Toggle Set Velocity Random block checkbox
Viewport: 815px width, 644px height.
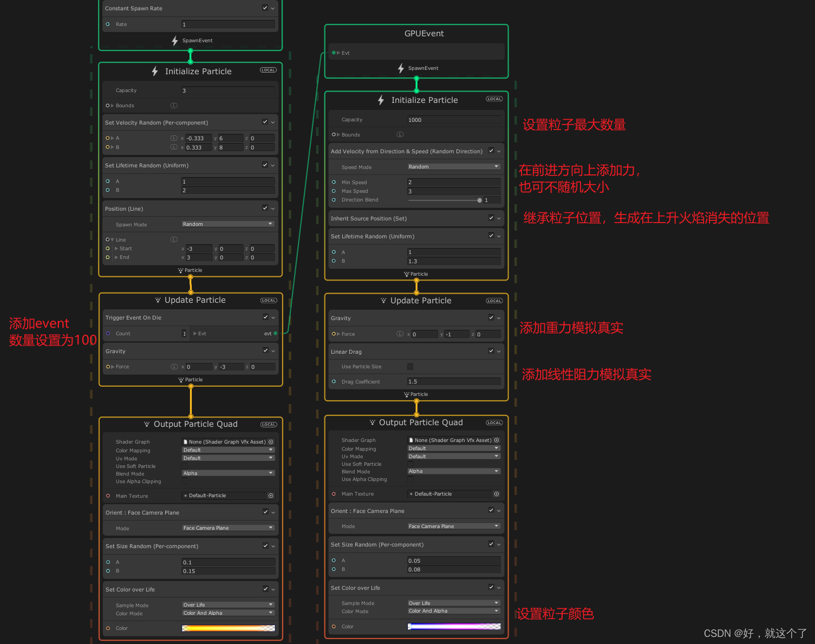tap(265, 122)
